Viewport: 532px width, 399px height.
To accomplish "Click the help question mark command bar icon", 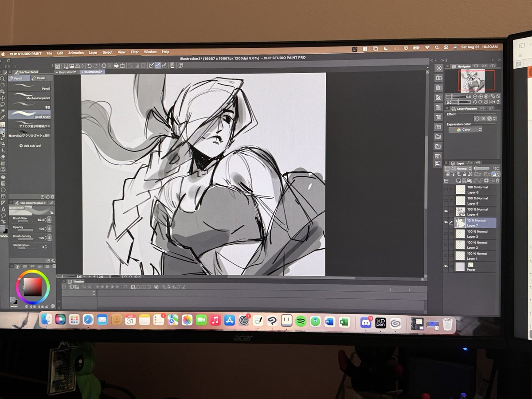I will point(180,65).
